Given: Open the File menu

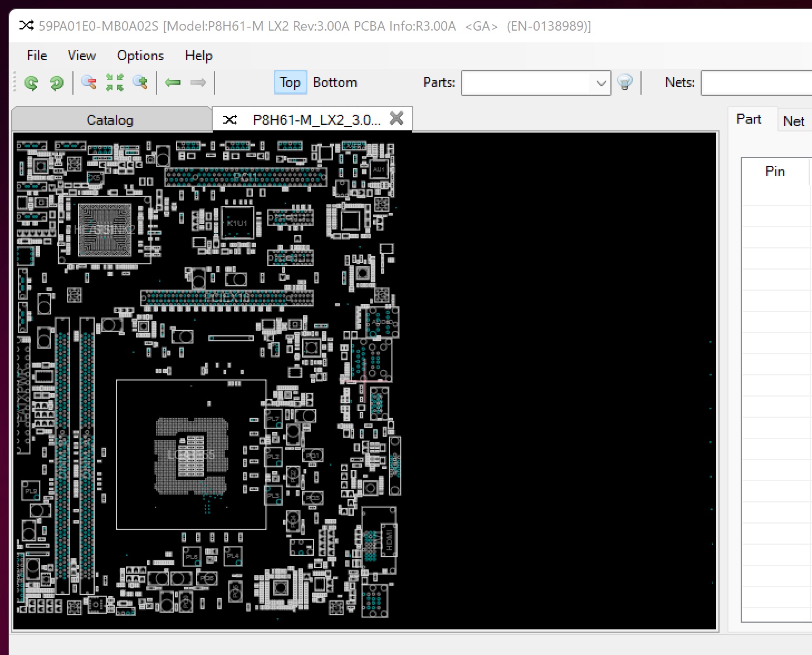Looking at the screenshot, I should [37, 56].
